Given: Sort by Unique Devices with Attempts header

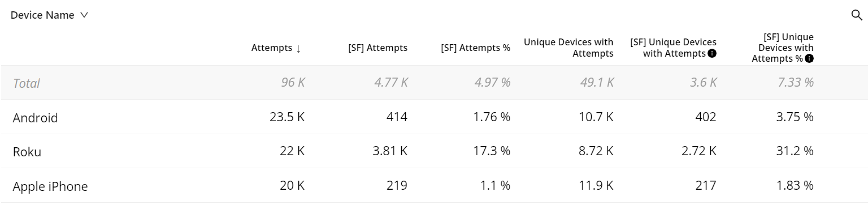Looking at the screenshot, I should 568,48.
